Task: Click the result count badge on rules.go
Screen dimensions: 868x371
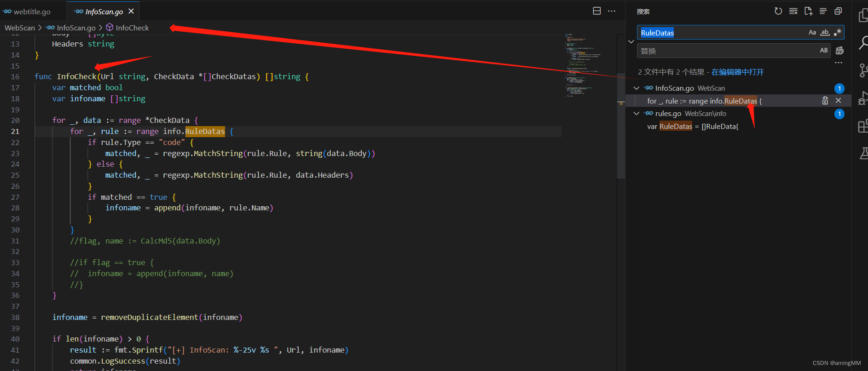Action: (839, 114)
